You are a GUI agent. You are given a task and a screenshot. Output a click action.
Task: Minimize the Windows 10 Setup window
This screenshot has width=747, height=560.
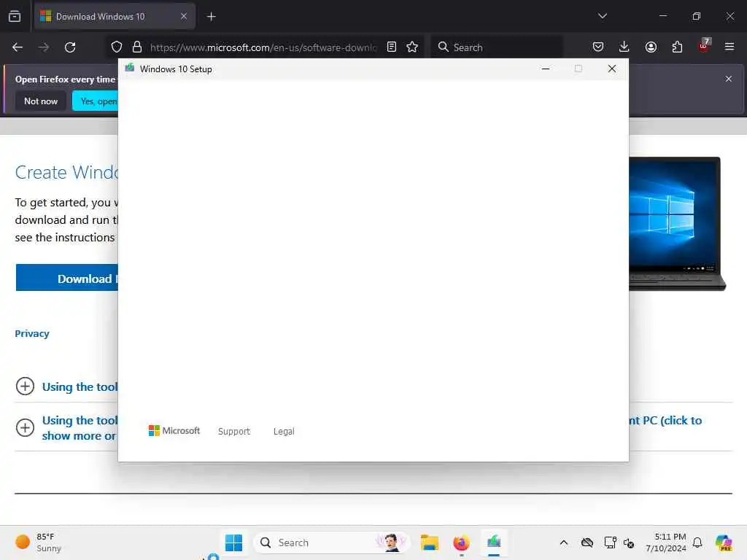546,69
